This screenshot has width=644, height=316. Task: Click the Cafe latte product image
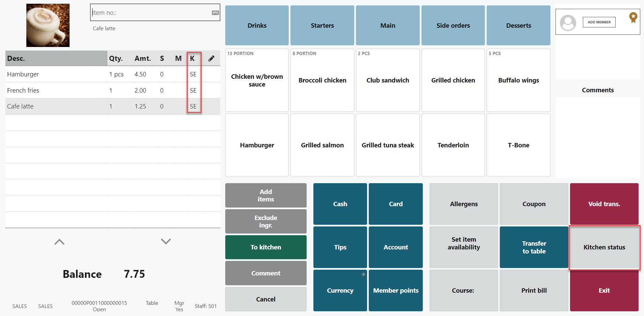pyautogui.click(x=48, y=25)
